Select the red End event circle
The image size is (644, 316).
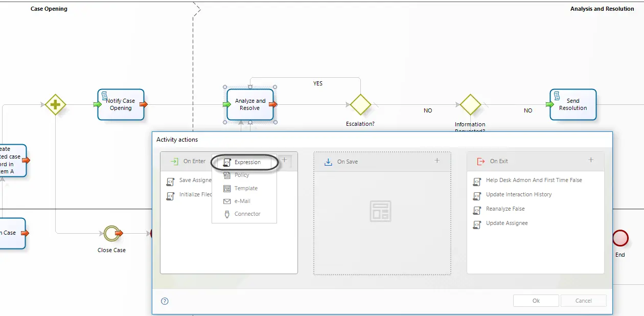click(620, 238)
